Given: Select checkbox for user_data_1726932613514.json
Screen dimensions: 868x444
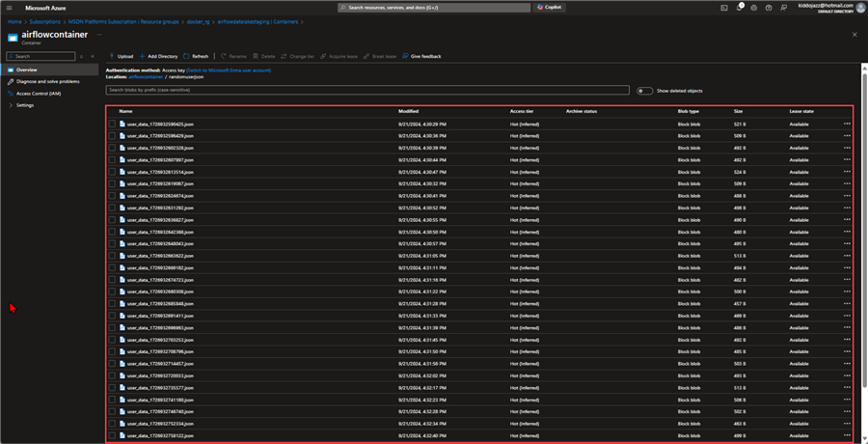Looking at the screenshot, I should [x=112, y=172].
